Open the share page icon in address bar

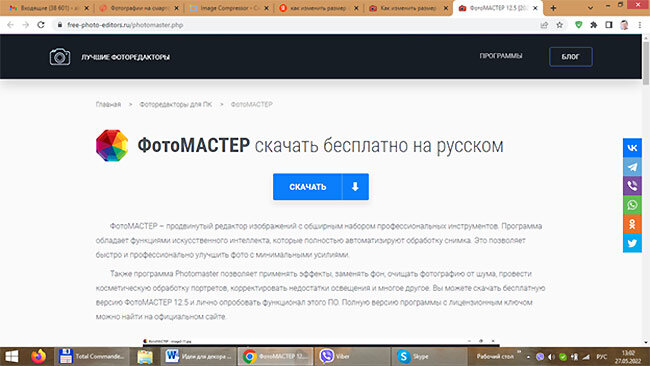click(x=544, y=25)
